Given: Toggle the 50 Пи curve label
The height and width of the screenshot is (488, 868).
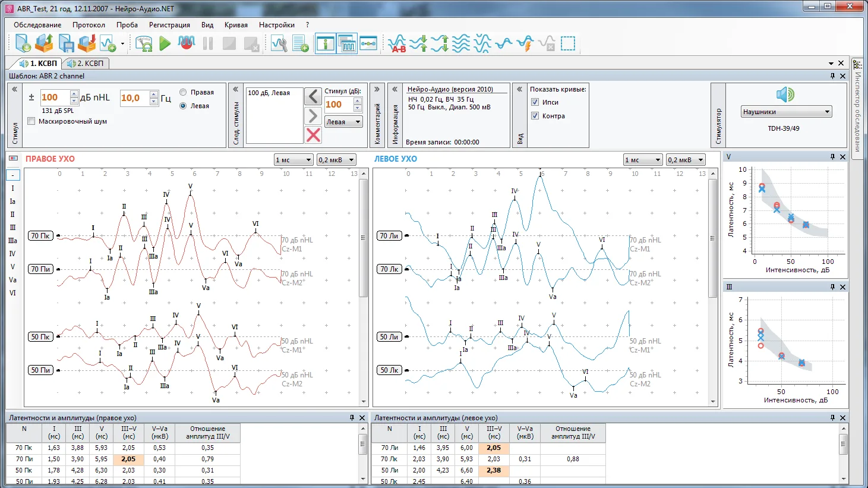Looking at the screenshot, I should [x=40, y=370].
